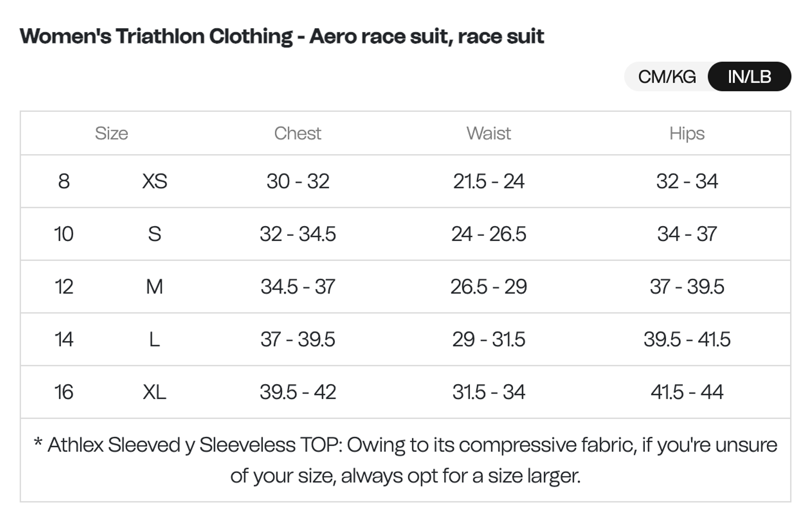Click the Women's Triathlon Clothing heading
812x532 pixels.
pyautogui.click(x=282, y=36)
